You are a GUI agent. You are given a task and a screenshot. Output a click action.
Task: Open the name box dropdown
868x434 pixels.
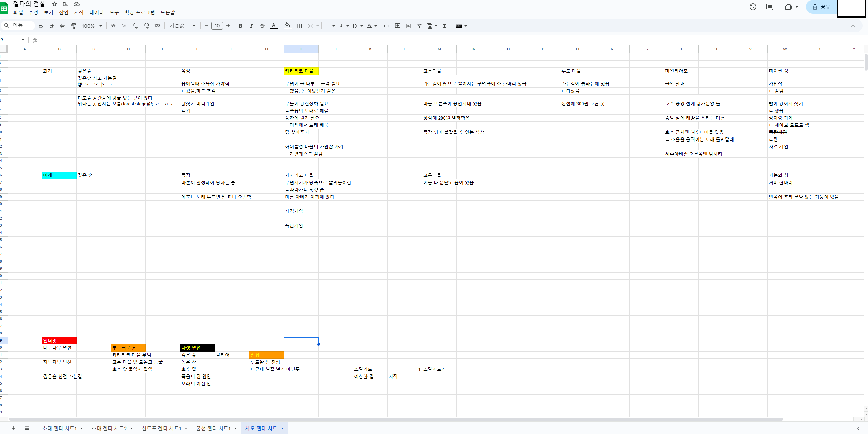(23, 40)
